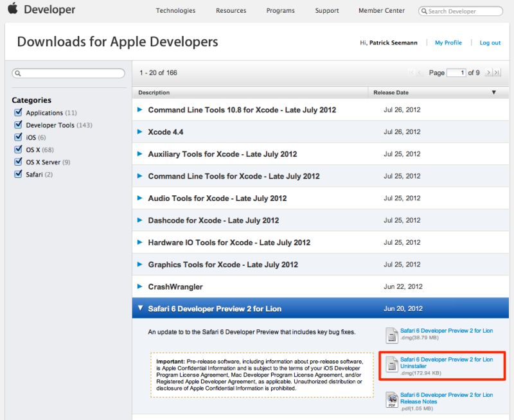
Task: Focus the Search Developer field
Action: point(461,11)
